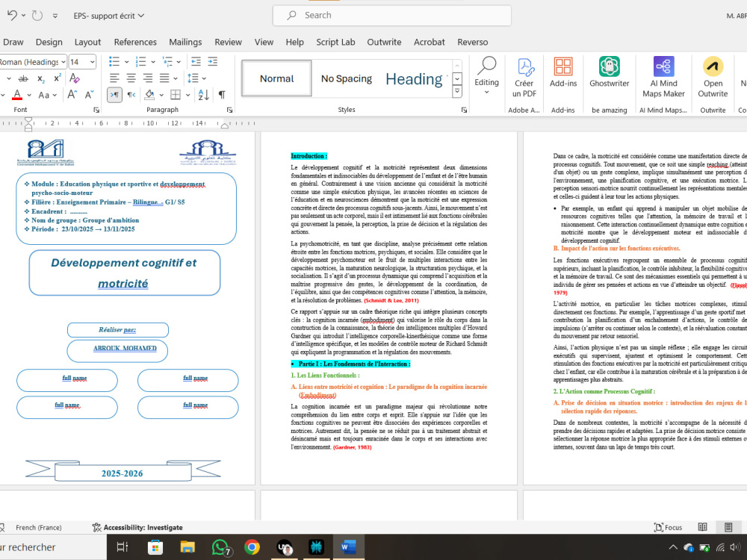Open WhatsApp from the taskbar
The height and width of the screenshot is (560, 747).
pyautogui.click(x=220, y=547)
